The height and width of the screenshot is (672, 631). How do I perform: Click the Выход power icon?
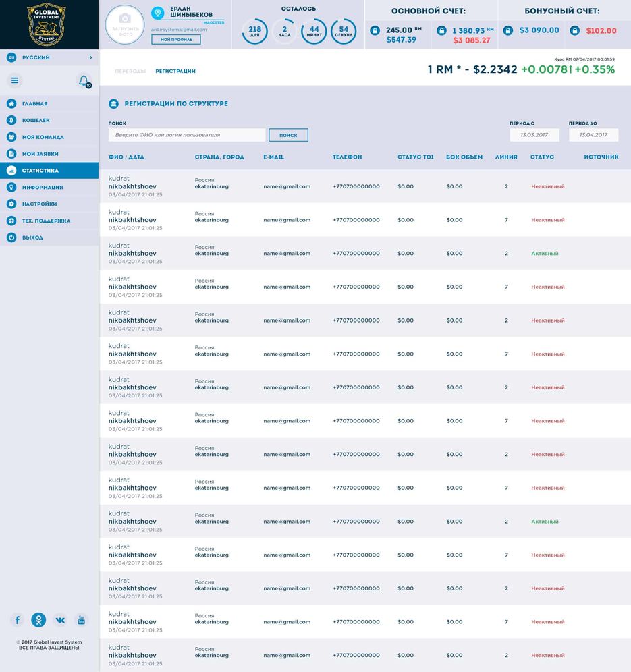coord(11,237)
